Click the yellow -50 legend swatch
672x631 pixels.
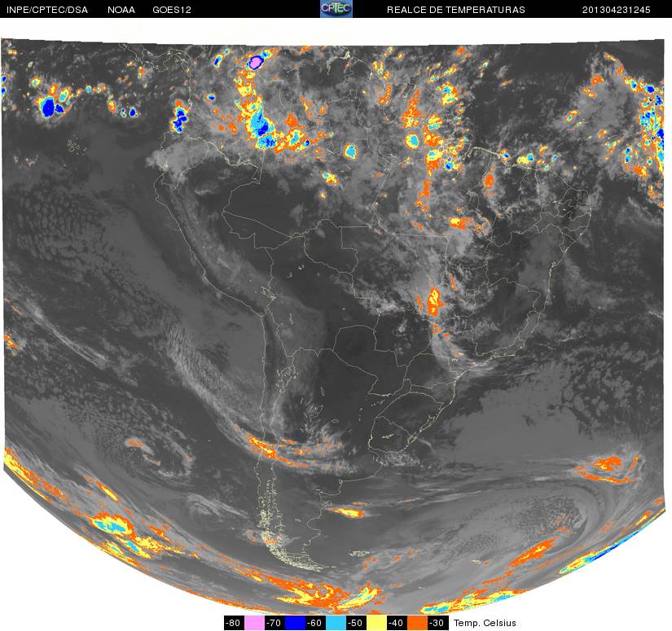pyautogui.click(x=376, y=622)
